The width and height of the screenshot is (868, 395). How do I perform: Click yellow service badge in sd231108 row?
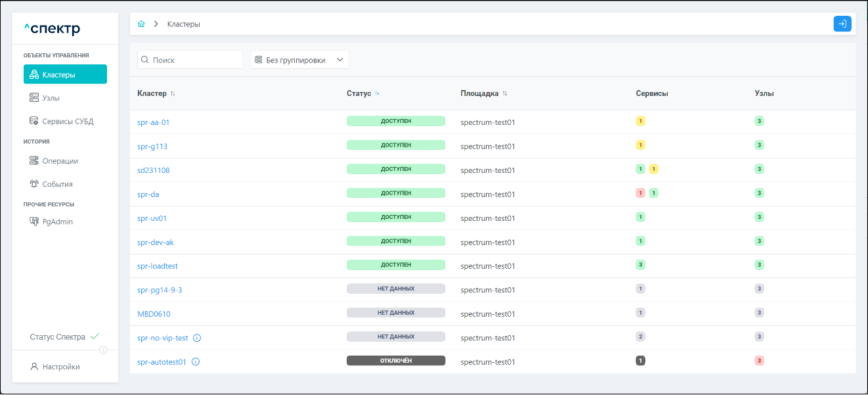[653, 170]
